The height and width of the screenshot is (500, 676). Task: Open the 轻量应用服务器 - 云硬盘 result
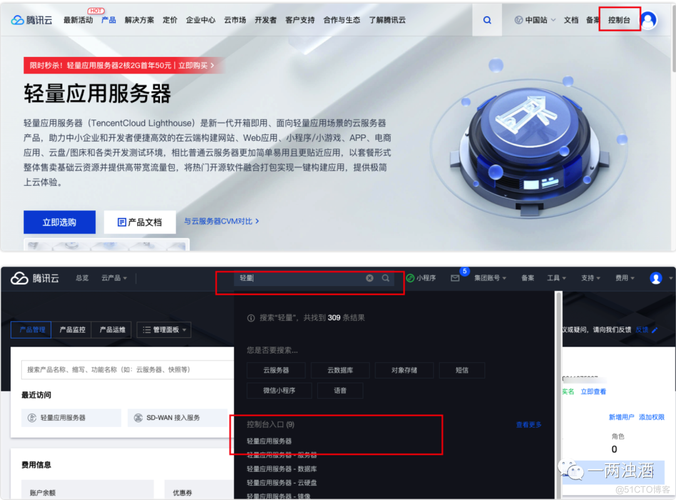click(282, 482)
